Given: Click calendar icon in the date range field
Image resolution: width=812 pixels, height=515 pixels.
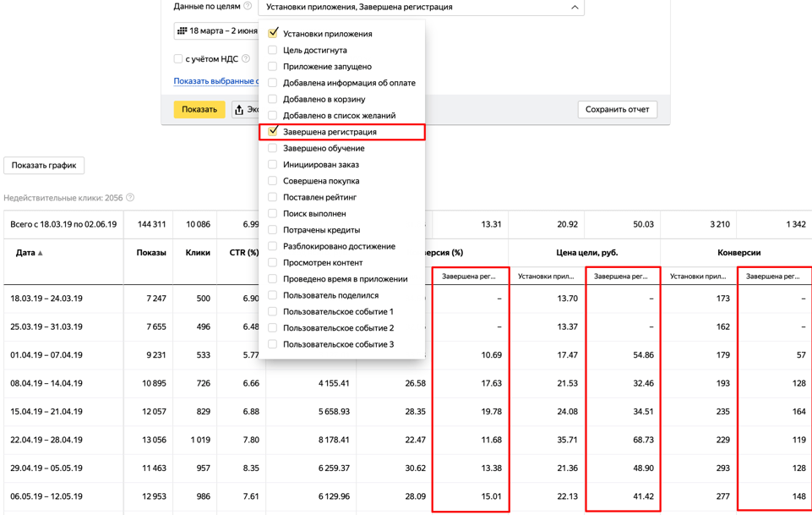Looking at the screenshot, I should coord(182,30).
